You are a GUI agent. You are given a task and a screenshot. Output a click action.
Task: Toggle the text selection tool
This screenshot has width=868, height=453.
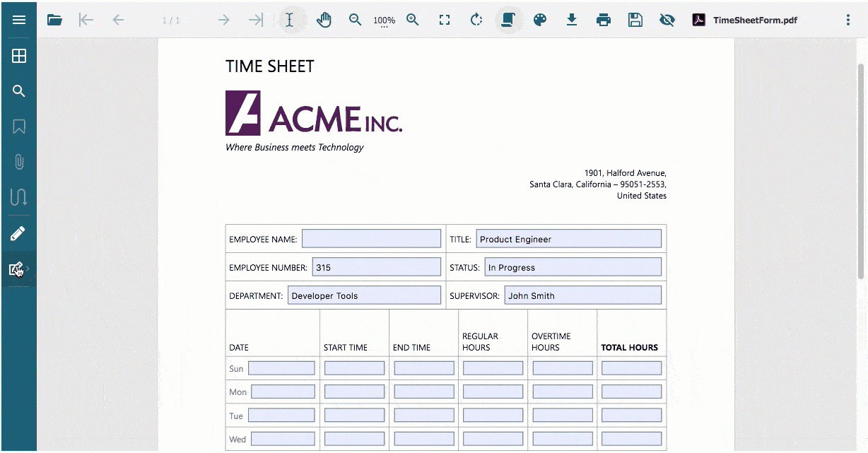pyautogui.click(x=290, y=20)
